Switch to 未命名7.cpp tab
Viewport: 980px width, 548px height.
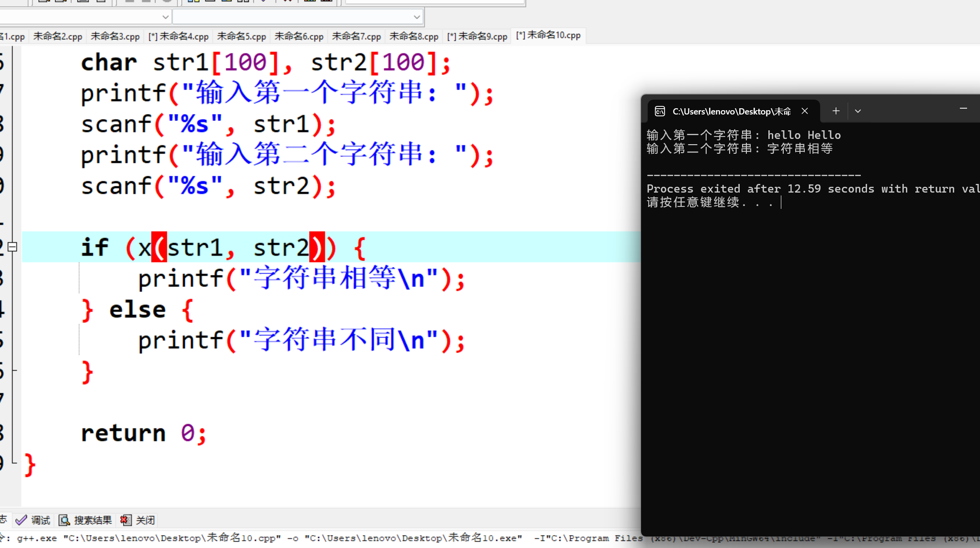356,36
